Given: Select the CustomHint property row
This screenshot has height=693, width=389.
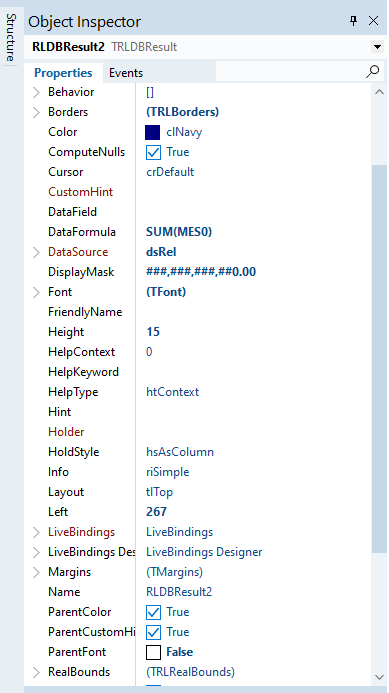Looking at the screenshot, I should click(x=197, y=192).
